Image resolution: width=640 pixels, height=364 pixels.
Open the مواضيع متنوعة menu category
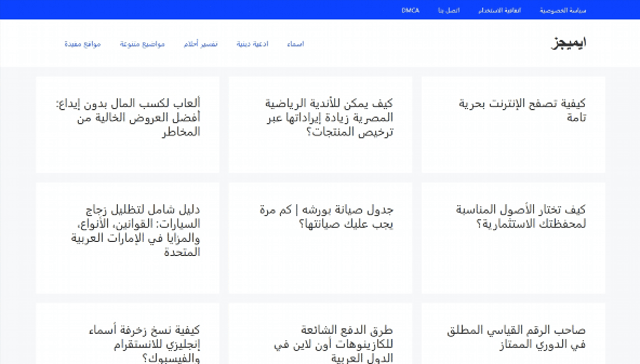tap(142, 44)
